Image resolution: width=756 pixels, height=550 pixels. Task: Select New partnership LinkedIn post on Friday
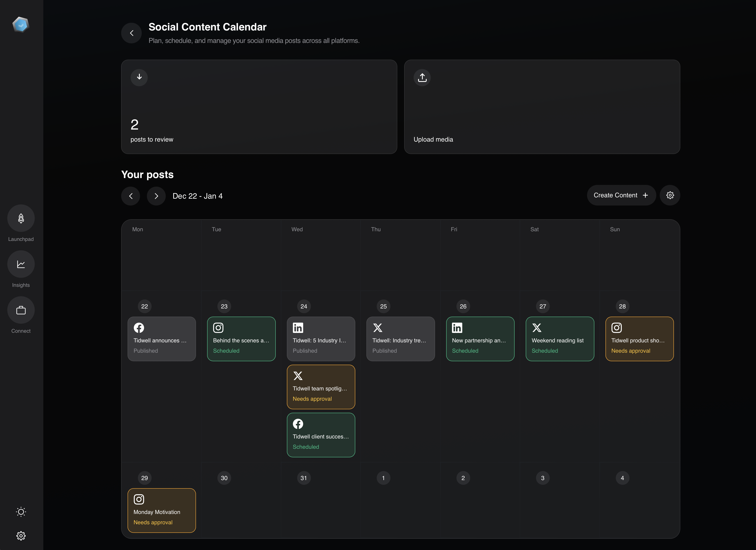(x=480, y=339)
